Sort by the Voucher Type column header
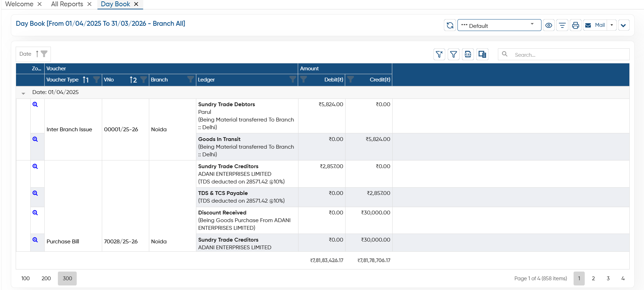This screenshot has width=644, height=290. point(63,80)
